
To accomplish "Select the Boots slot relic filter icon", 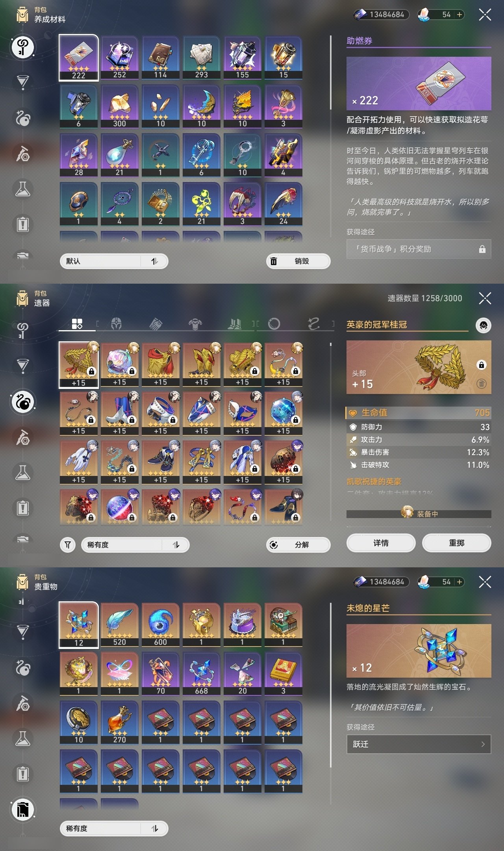I will click(x=235, y=324).
